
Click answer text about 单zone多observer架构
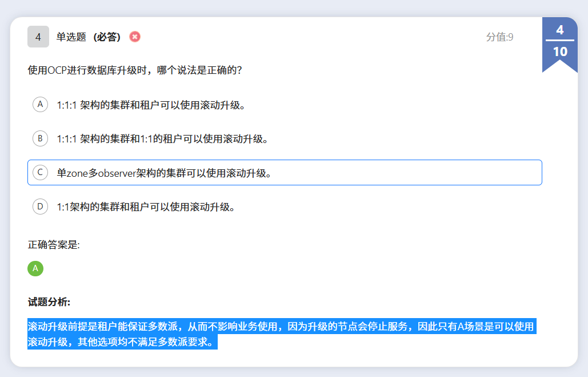(164, 173)
